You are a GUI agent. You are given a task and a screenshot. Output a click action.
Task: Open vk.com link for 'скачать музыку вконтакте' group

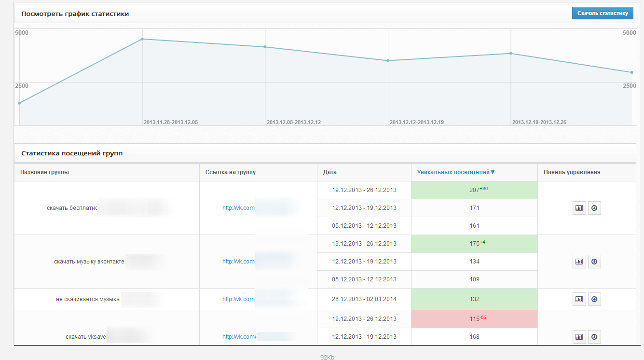(238, 262)
